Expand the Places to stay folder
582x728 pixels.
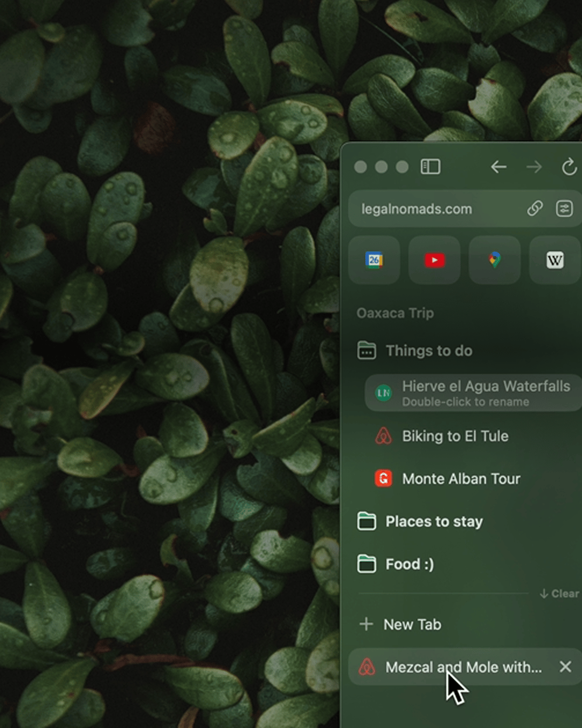420,521
